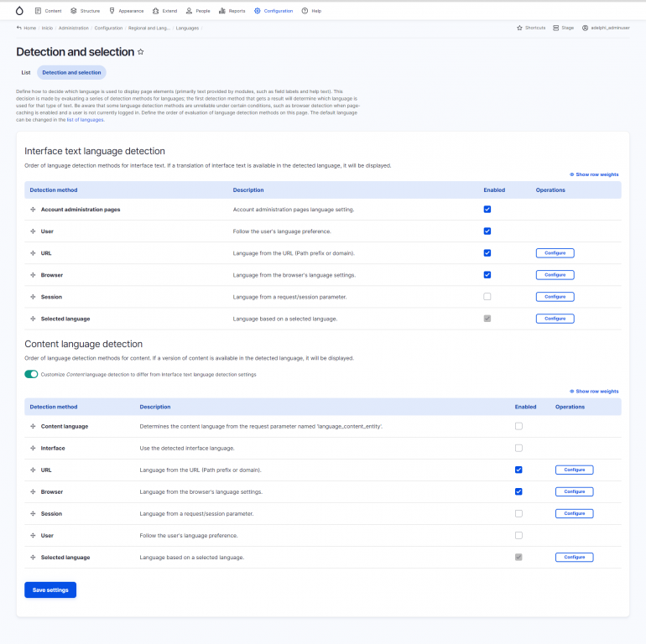The image size is (646, 644).
Task: Open the Structure menu
Action: (x=84, y=11)
